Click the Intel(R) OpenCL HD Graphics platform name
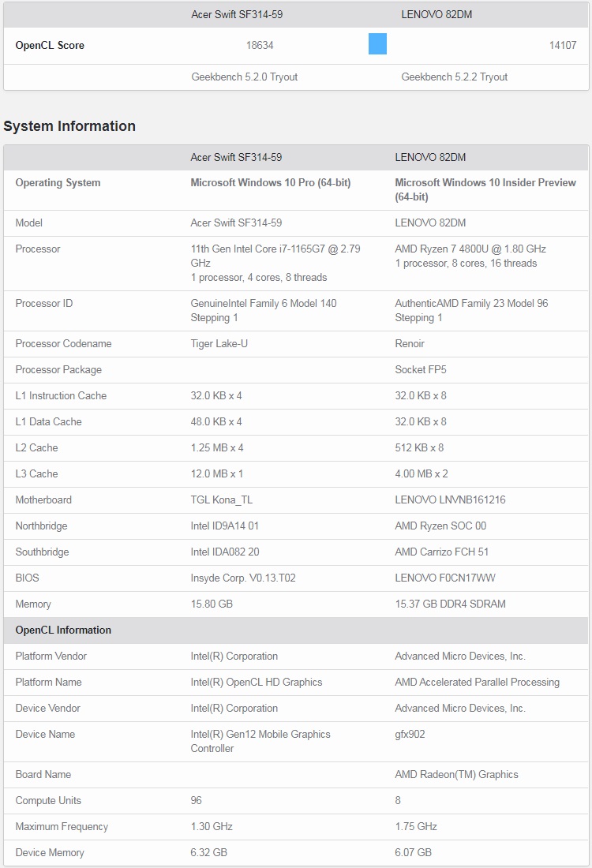 257,683
